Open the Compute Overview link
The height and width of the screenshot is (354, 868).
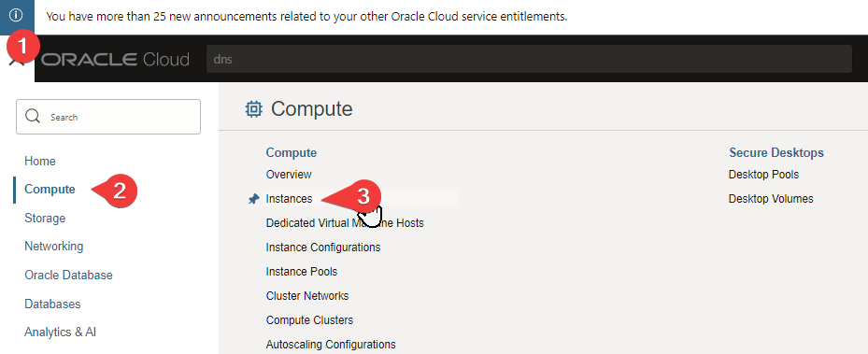coord(289,175)
